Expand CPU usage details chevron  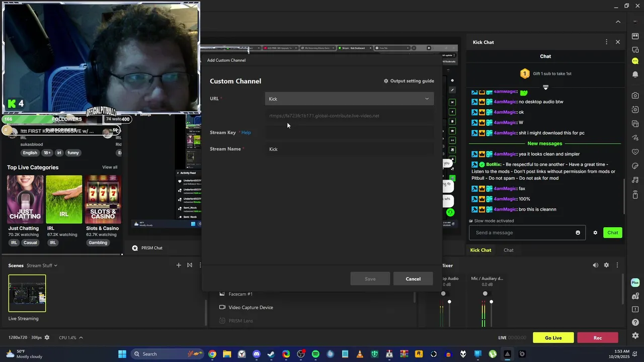click(x=81, y=337)
